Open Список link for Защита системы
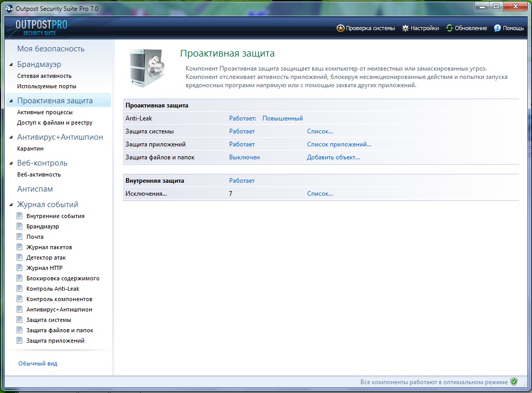 pos(320,131)
